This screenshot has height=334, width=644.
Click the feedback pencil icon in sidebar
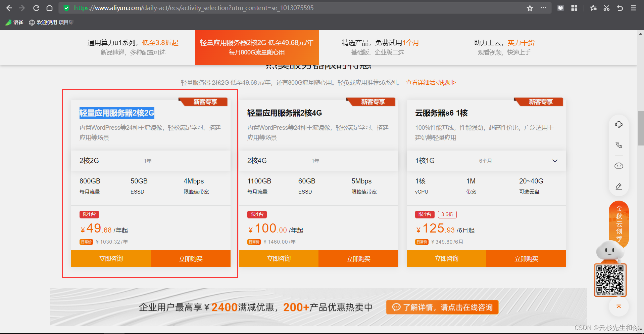pyautogui.click(x=619, y=186)
